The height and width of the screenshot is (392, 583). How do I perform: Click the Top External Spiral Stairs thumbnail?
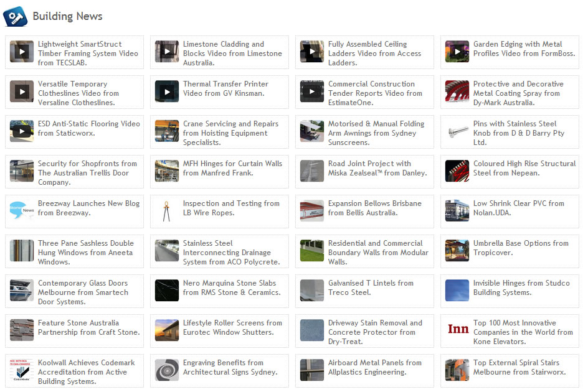tap(457, 370)
